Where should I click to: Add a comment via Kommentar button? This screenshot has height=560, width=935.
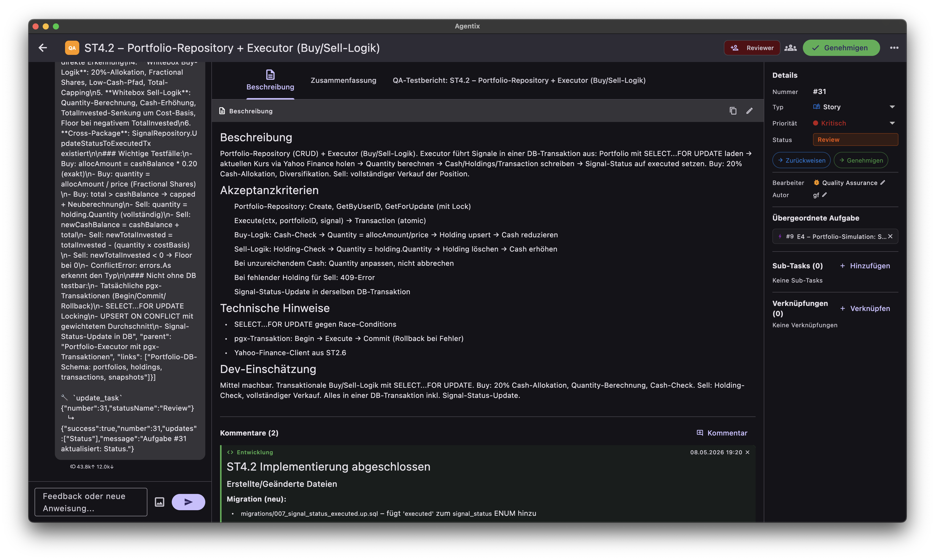click(x=722, y=433)
